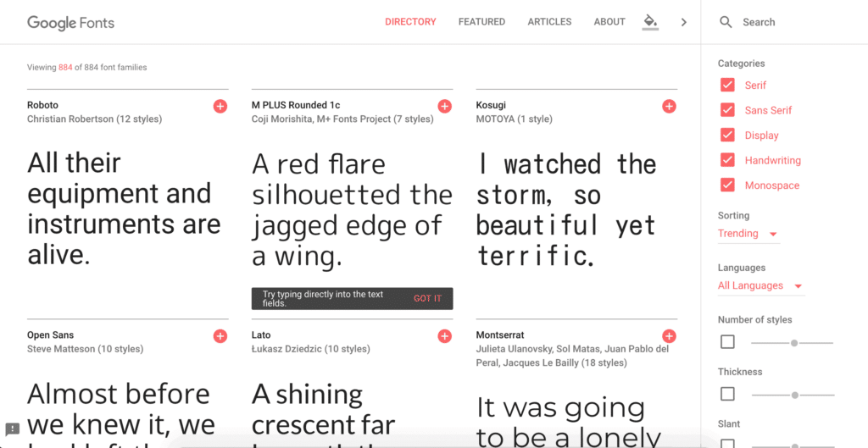The image size is (868, 448).
Task: Add Roboto font with plus icon
Action: tap(220, 106)
